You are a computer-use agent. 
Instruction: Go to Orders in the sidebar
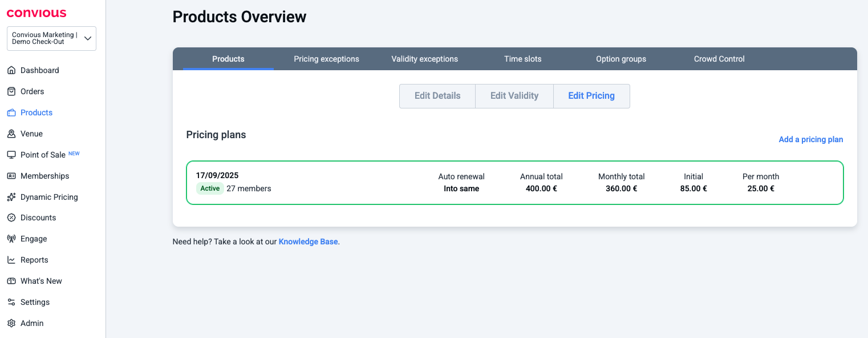(x=33, y=91)
